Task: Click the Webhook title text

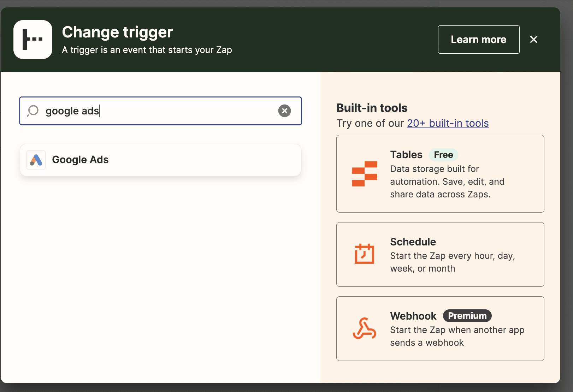Action: pos(413,316)
